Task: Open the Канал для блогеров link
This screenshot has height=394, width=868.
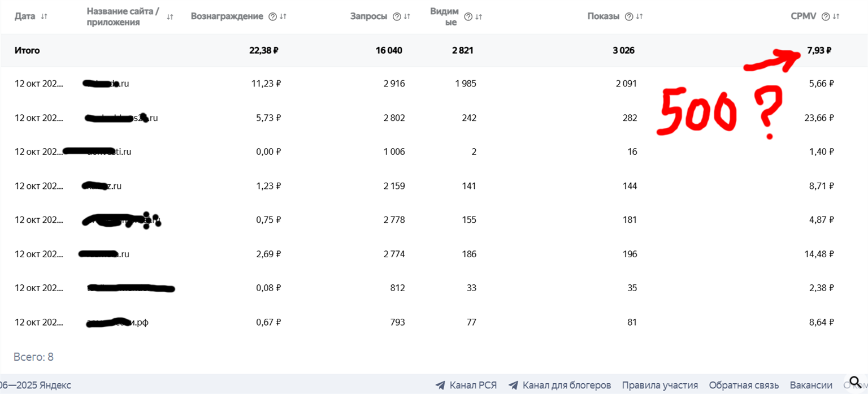Action: [x=560, y=385]
